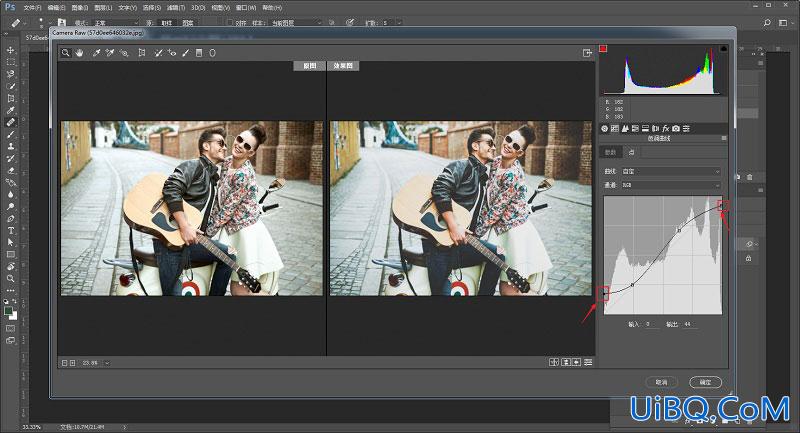Image resolution: width=800 pixels, height=433 pixels.
Task: Select Photoshop Move tool
Action: [x=10, y=50]
